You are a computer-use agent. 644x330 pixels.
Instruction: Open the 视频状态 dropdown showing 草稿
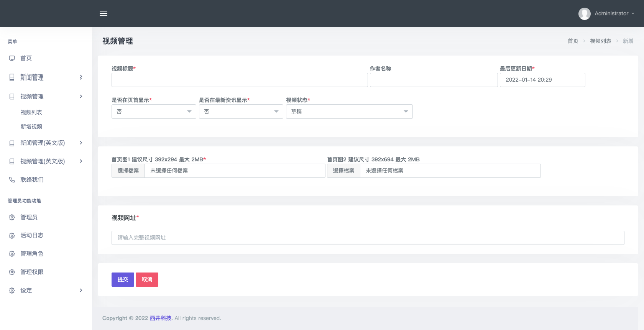tap(349, 112)
